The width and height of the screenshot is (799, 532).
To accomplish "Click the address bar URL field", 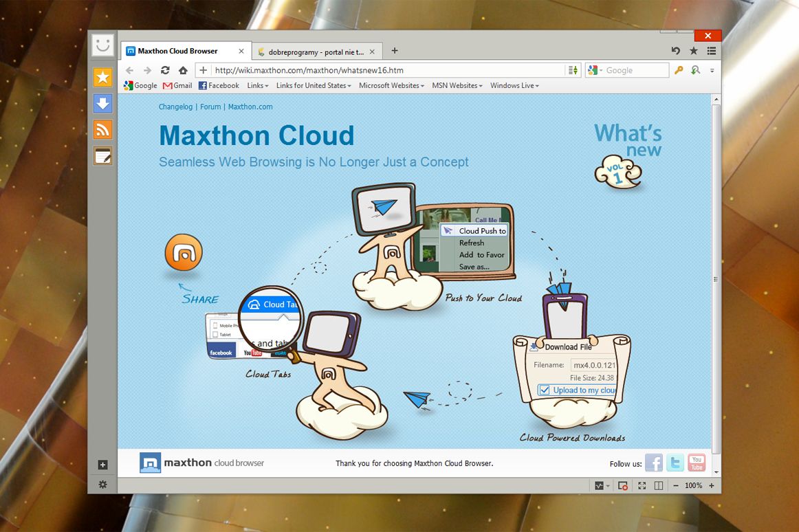I will point(388,70).
